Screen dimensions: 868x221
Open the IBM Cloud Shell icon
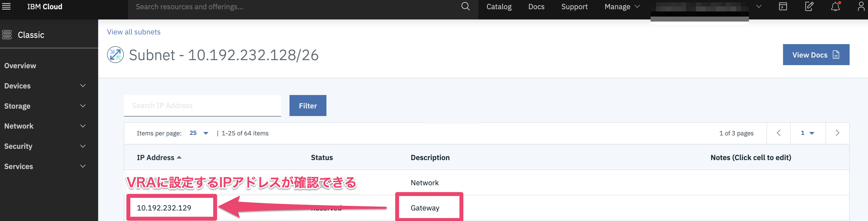(x=783, y=6)
